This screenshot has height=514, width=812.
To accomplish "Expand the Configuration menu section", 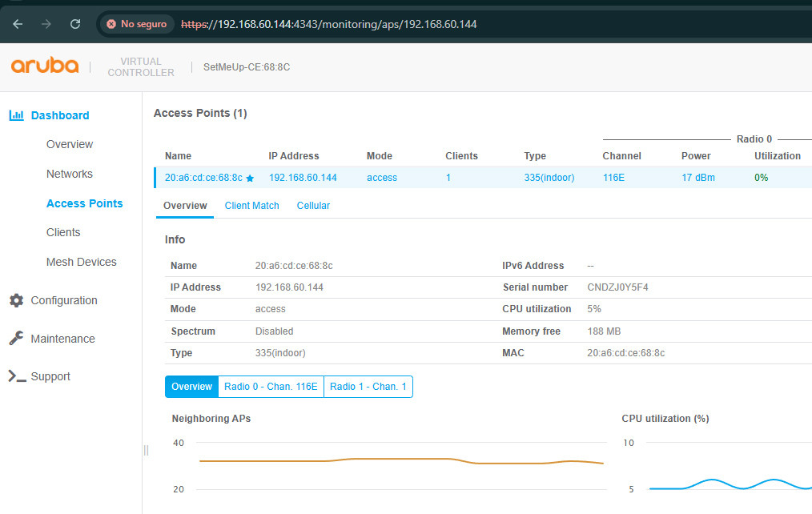I will tap(63, 300).
